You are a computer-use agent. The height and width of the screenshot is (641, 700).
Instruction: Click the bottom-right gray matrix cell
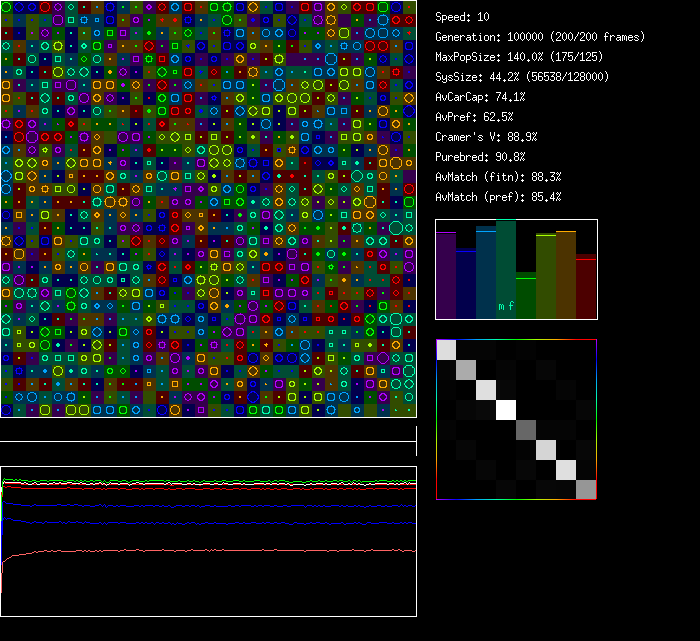pyautogui.click(x=586, y=489)
